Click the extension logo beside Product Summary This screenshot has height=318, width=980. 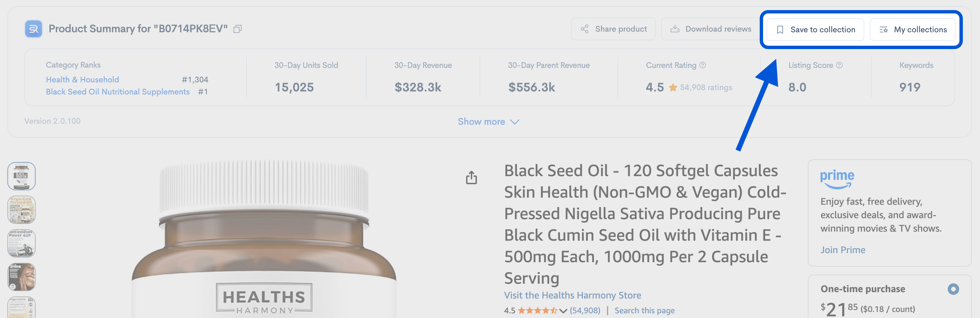(x=34, y=29)
